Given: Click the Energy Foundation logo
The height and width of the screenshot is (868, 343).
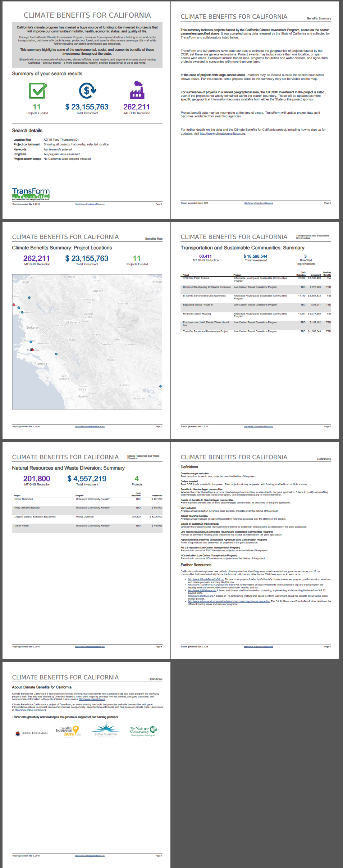Looking at the screenshot, I should 106,730.
